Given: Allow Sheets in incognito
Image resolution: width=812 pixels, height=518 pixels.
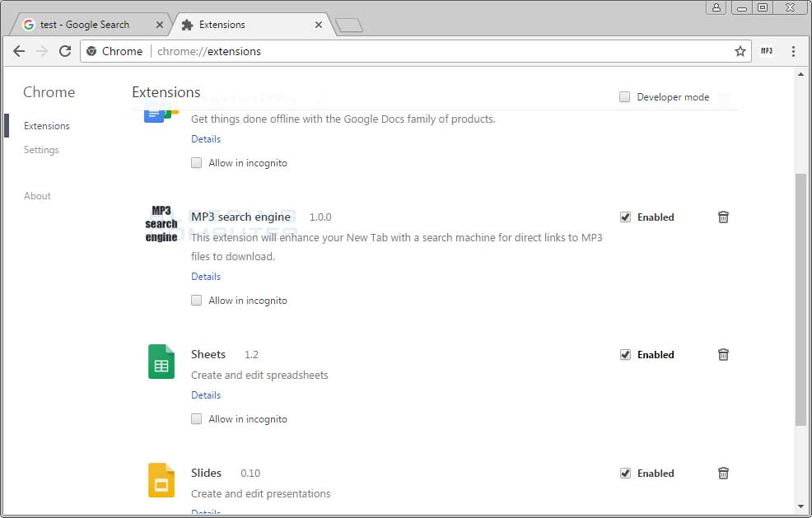Looking at the screenshot, I should pos(196,419).
